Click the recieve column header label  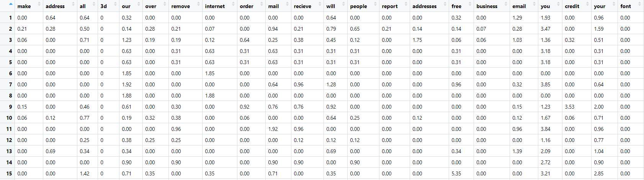302,6
